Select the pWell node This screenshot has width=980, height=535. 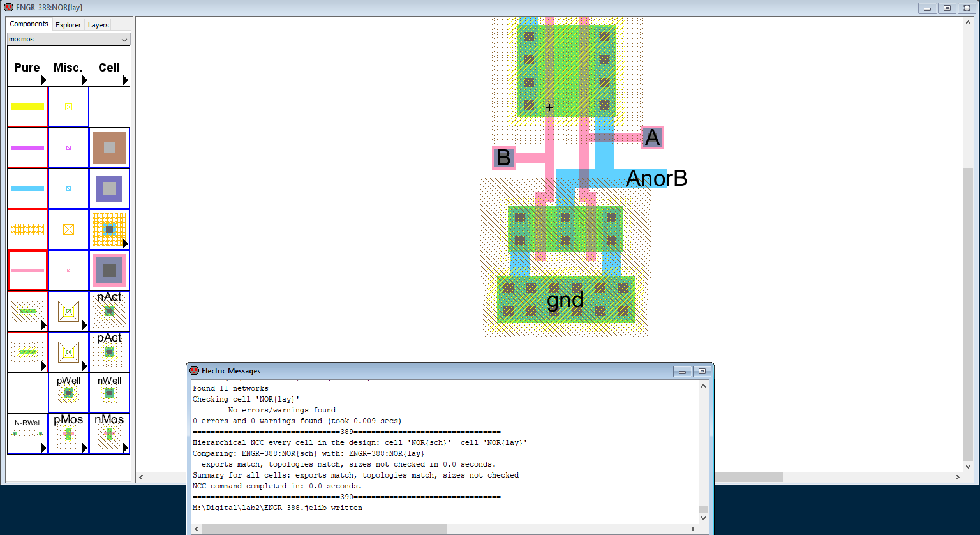click(x=68, y=393)
